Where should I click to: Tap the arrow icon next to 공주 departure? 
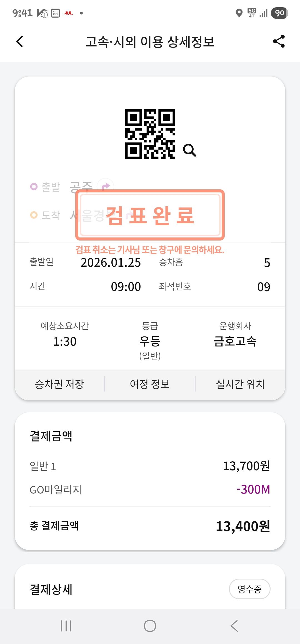pos(106,186)
